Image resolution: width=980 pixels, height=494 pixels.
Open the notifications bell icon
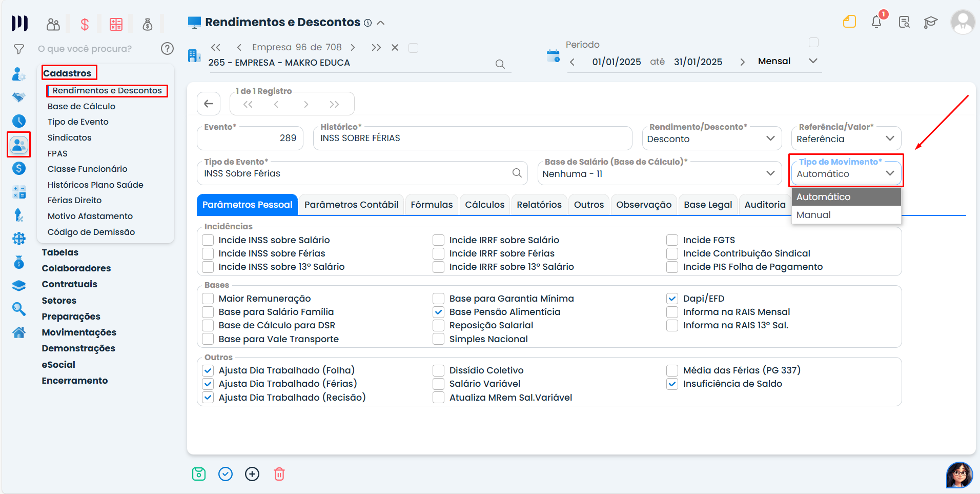876,22
